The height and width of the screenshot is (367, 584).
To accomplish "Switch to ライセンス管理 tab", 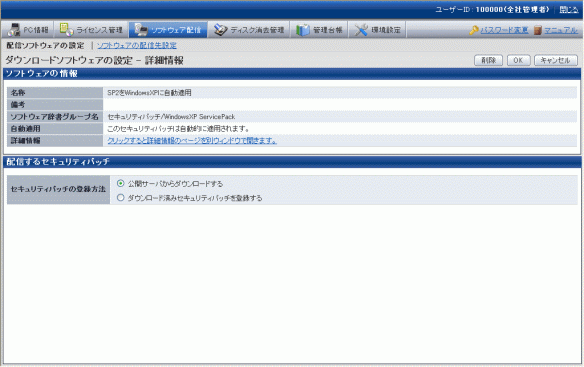I will pyautogui.click(x=91, y=30).
